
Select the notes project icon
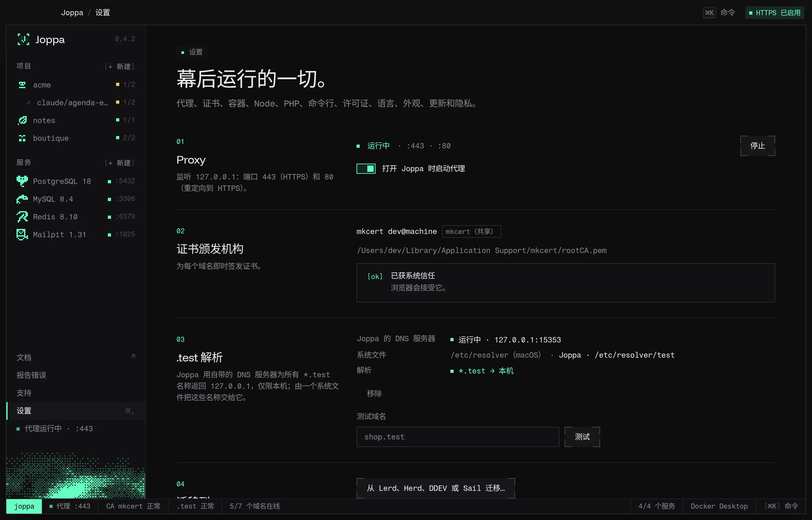point(22,120)
